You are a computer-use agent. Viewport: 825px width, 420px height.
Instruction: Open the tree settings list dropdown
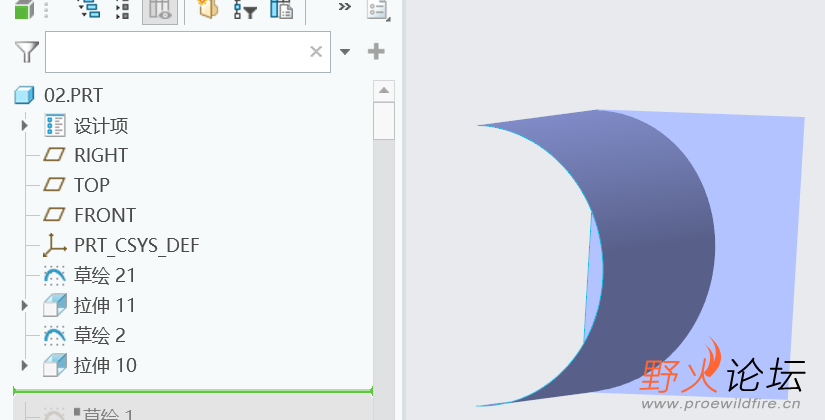378,10
